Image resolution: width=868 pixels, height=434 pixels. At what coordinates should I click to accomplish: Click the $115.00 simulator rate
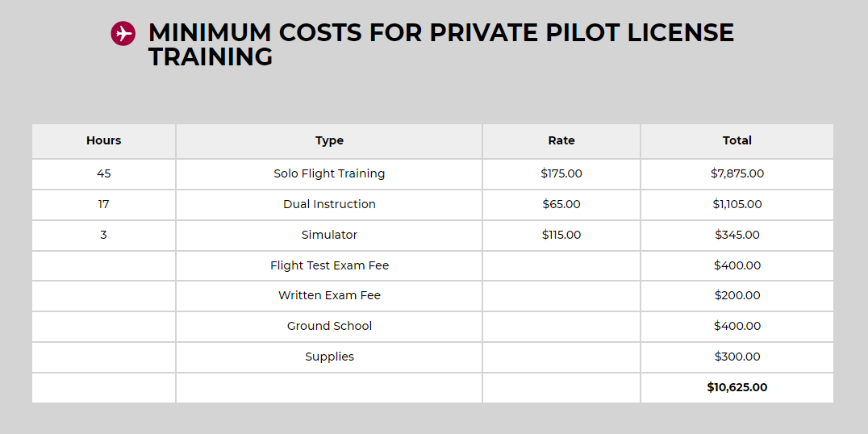point(561,235)
